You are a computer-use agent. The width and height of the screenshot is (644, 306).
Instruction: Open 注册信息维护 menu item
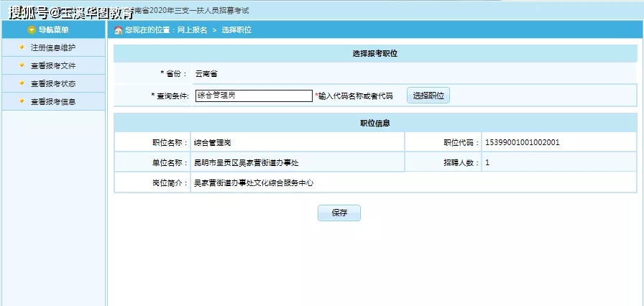53,47
